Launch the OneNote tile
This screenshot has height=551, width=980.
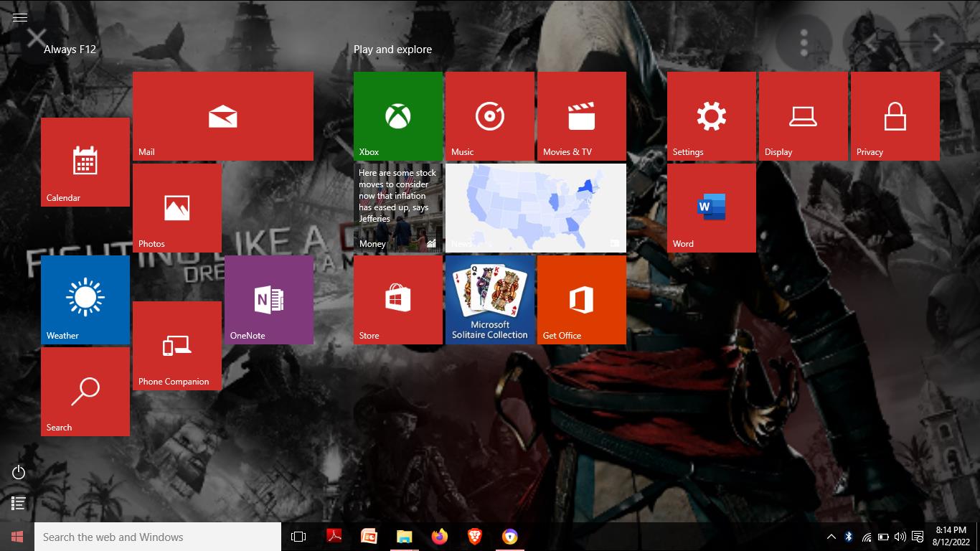tap(269, 300)
